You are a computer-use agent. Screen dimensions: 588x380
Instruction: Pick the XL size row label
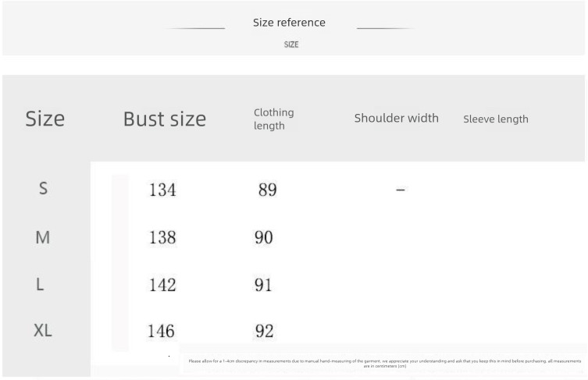(x=43, y=331)
